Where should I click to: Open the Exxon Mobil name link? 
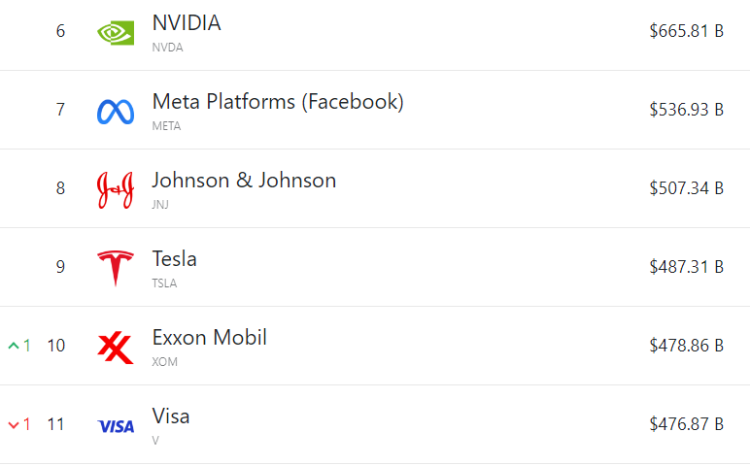tap(209, 337)
